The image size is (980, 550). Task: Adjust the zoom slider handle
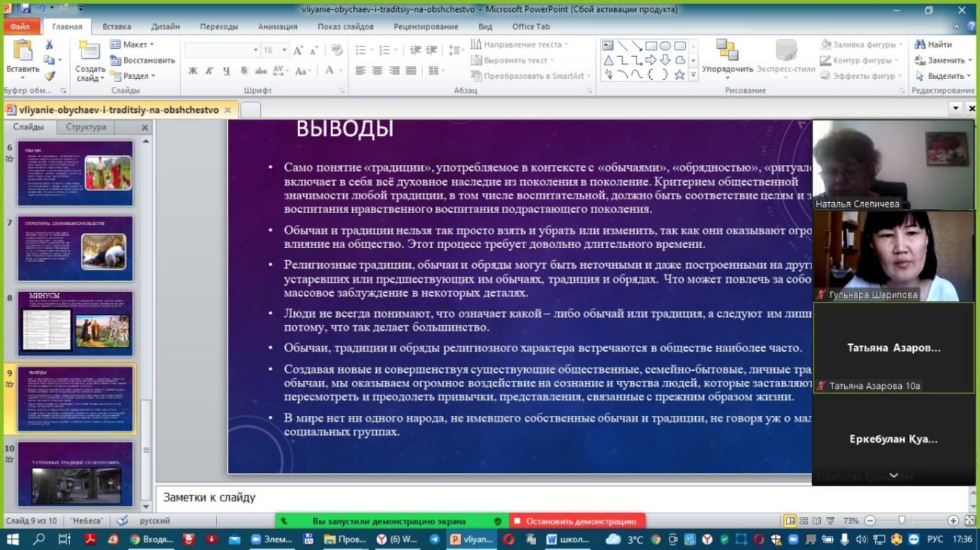coord(902,521)
